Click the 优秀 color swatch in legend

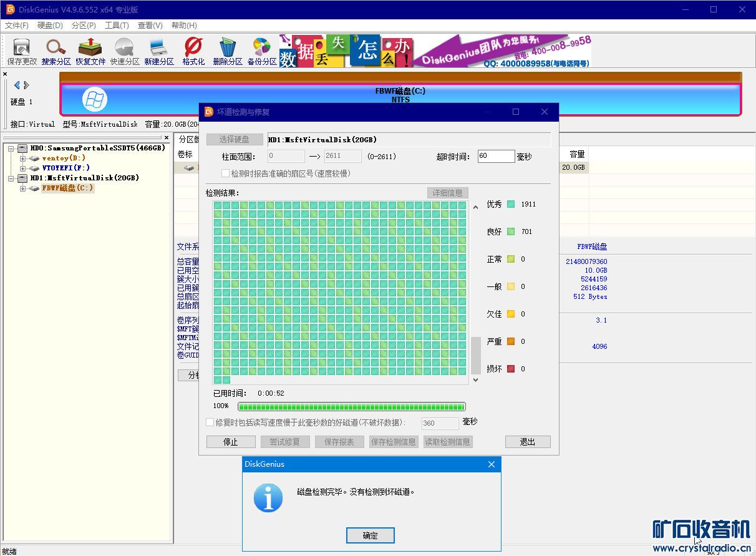pos(511,204)
